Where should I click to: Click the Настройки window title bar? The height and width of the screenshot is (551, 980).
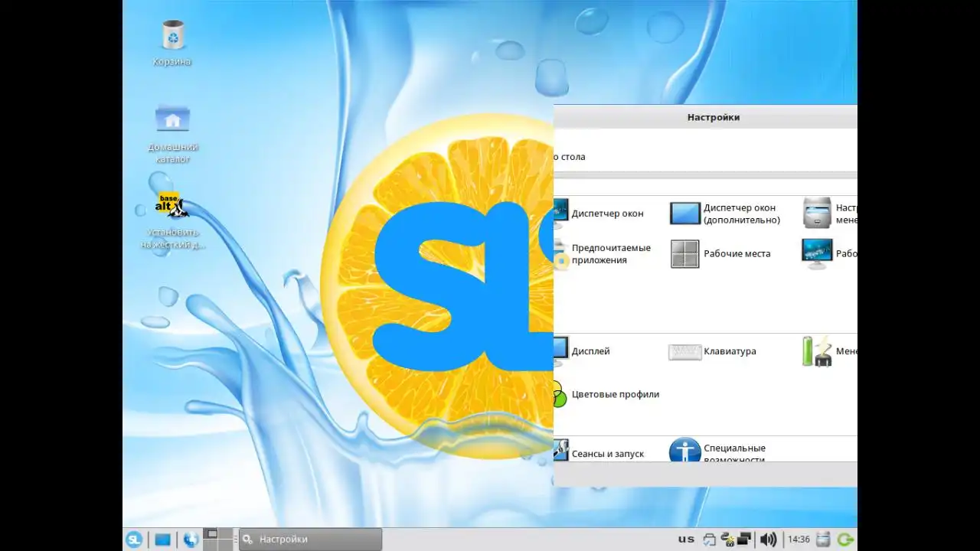pos(705,117)
